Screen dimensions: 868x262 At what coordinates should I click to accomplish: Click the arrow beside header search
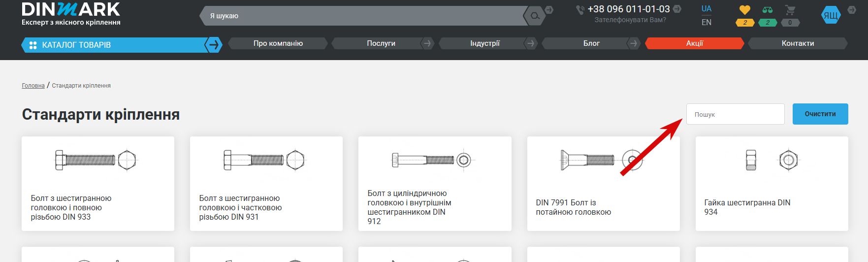[x=549, y=10]
